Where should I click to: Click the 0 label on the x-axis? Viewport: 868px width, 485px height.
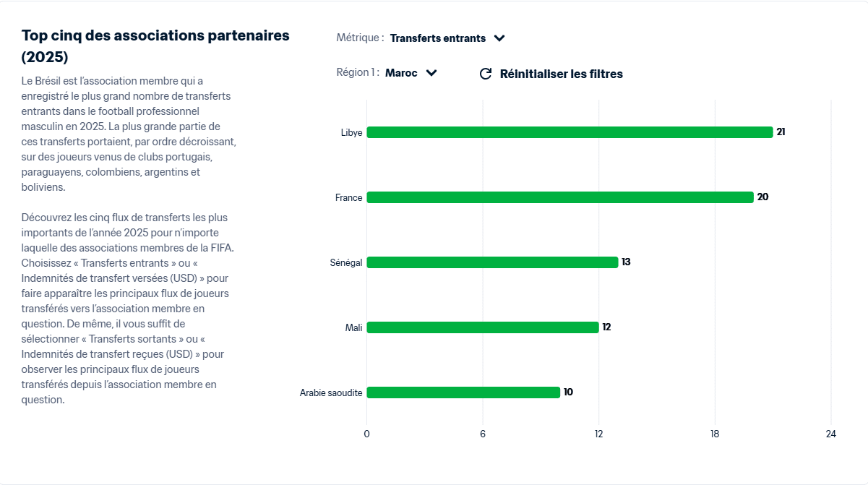click(367, 434)
